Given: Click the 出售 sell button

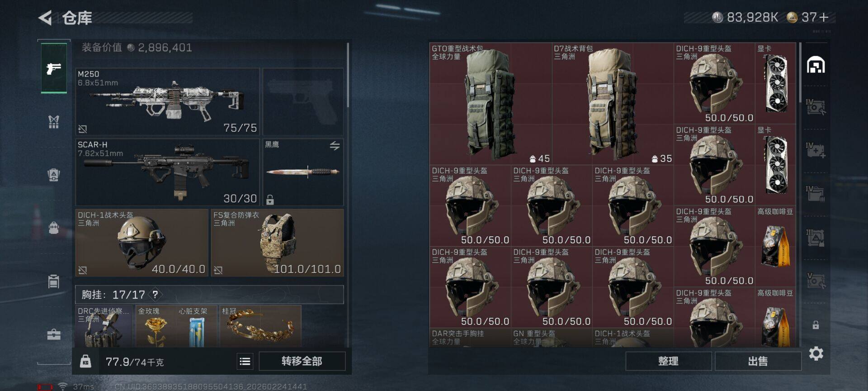Looking at the screenshot, I should [758, 361].
